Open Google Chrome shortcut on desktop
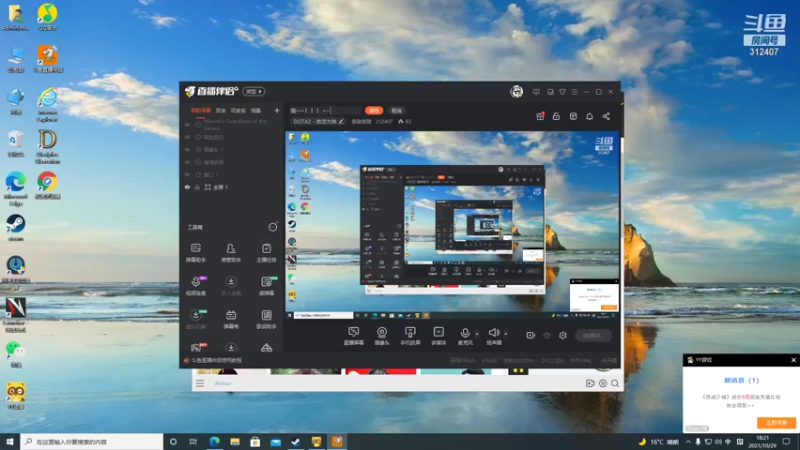 (x=47, y=185)
